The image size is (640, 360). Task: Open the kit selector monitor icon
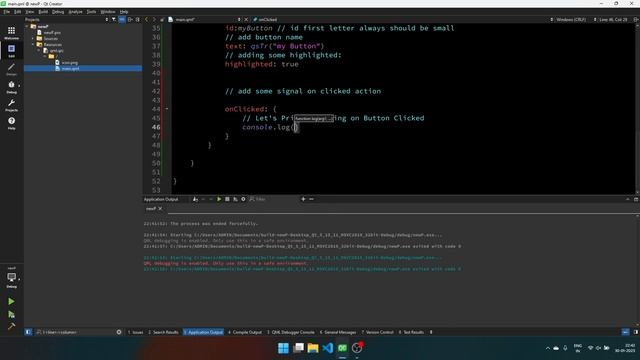pos(11,279)
